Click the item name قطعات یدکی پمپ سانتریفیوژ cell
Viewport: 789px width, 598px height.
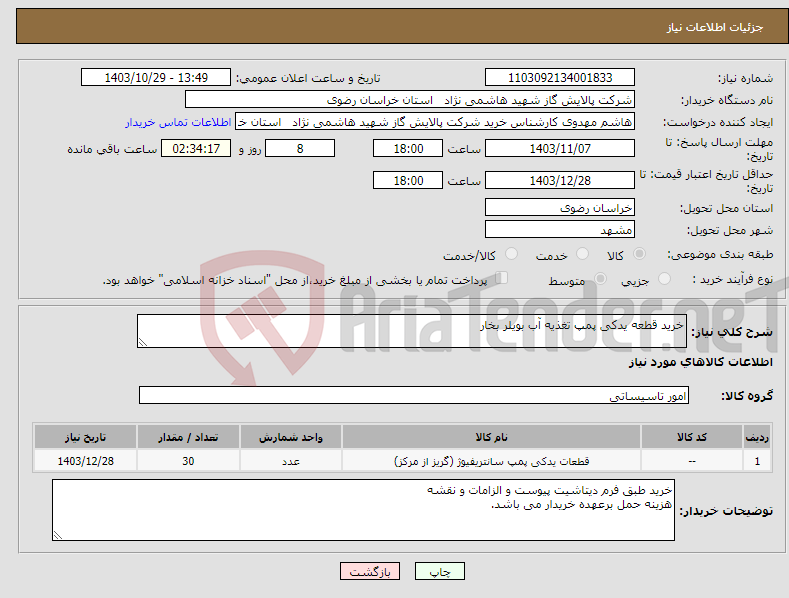(491, 461)
